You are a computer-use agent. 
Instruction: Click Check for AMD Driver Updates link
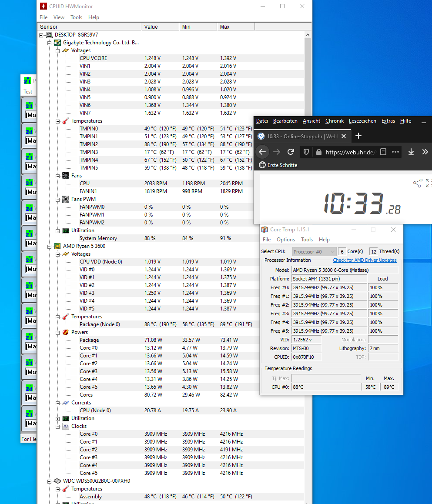click(x=365, y=260)
